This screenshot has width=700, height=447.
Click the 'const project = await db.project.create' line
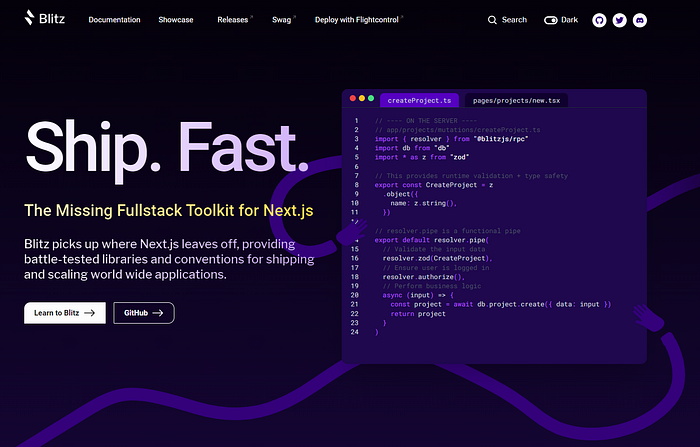coord(501,304)
